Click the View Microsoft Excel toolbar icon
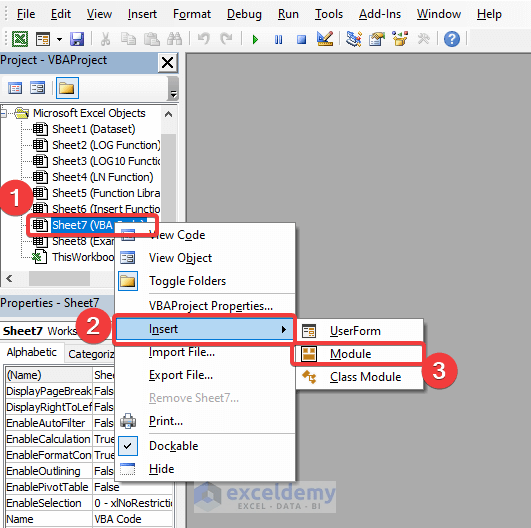 coord(20,39)
